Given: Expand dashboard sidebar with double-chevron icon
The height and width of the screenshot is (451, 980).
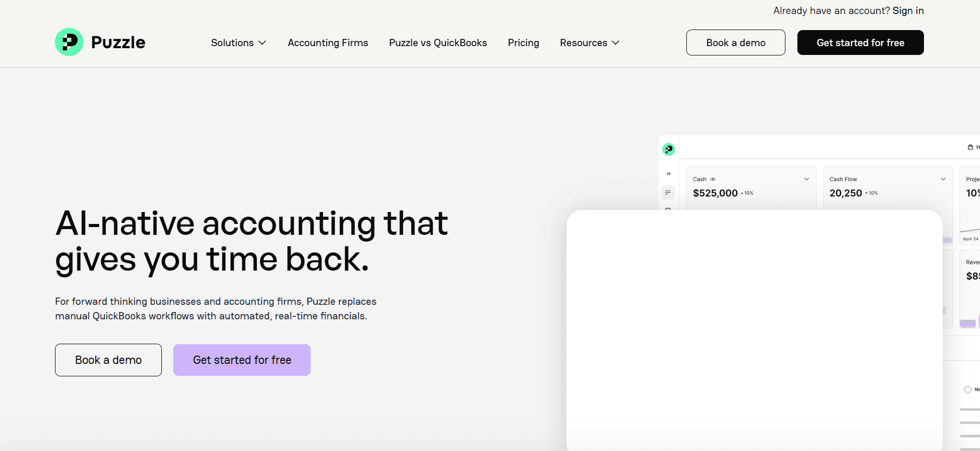Looking at the screenshot, I should click(x=669, y=174).
